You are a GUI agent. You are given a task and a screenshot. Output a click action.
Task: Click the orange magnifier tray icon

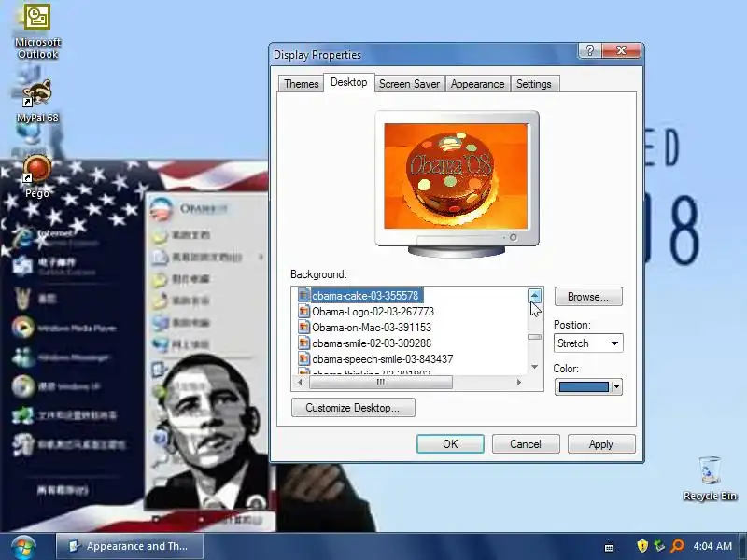coord(677,545)
